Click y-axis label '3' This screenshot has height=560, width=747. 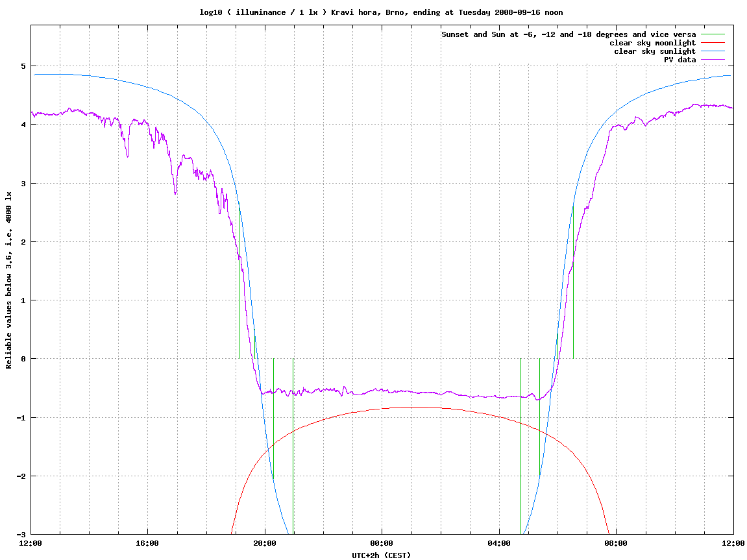(x=23, y=184)
